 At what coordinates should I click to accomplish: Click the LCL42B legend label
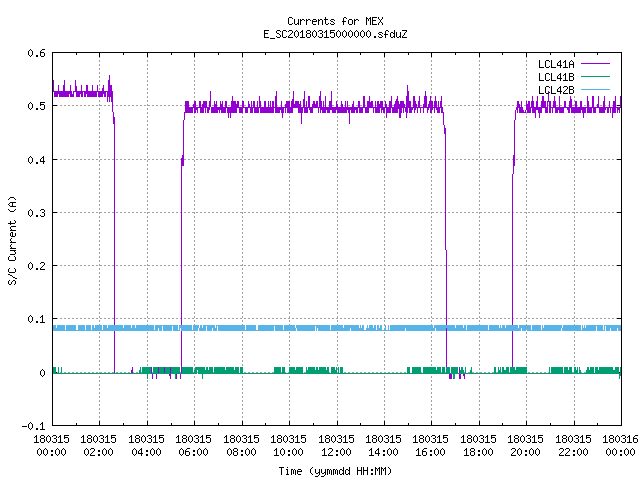[556, 90]
